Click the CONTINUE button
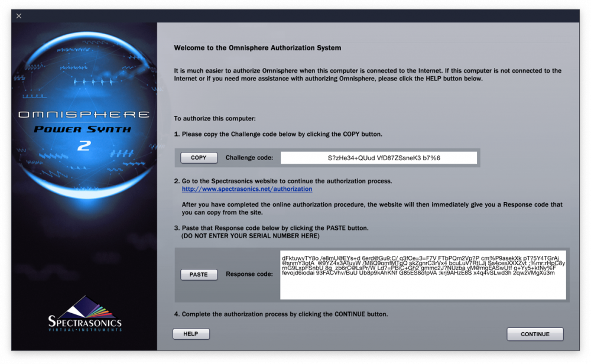This screenshot has height=364, width=591. (535, 334)
